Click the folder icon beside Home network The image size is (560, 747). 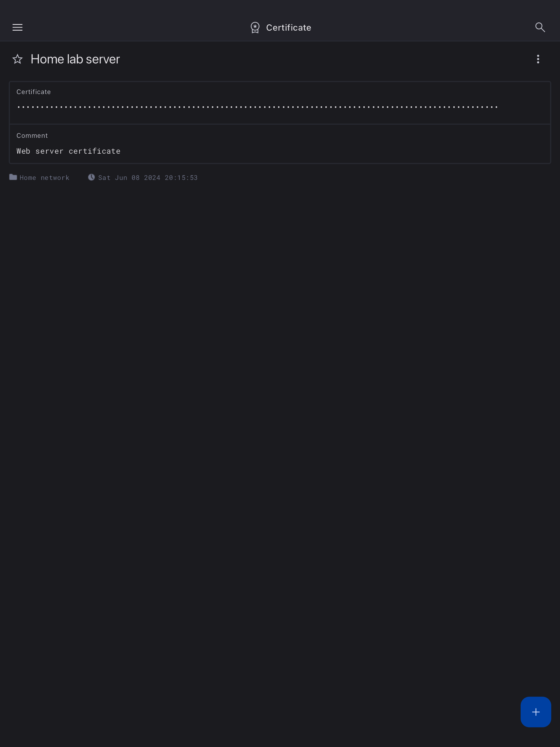pyautogui.click(x=13, y=177)
